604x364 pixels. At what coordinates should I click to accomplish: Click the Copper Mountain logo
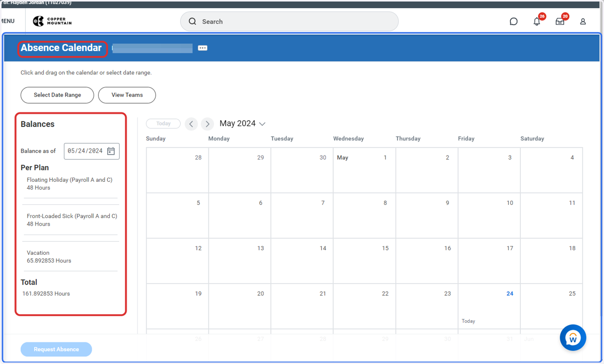tap(52, 21)
